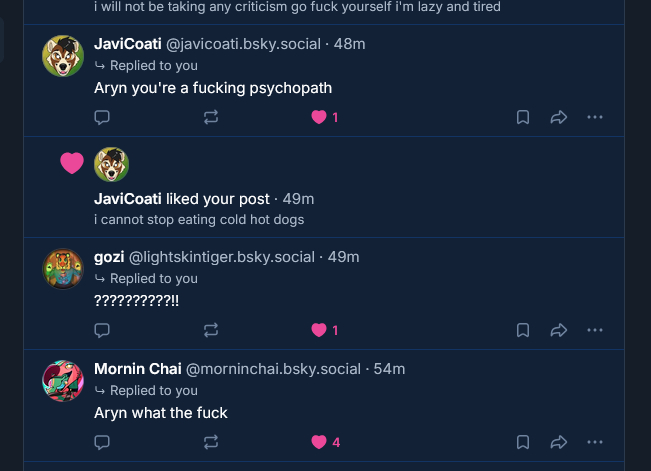Click Mornin Chai's avatar picture
This screenshot has width=651, height=471.
click(62, 381)
